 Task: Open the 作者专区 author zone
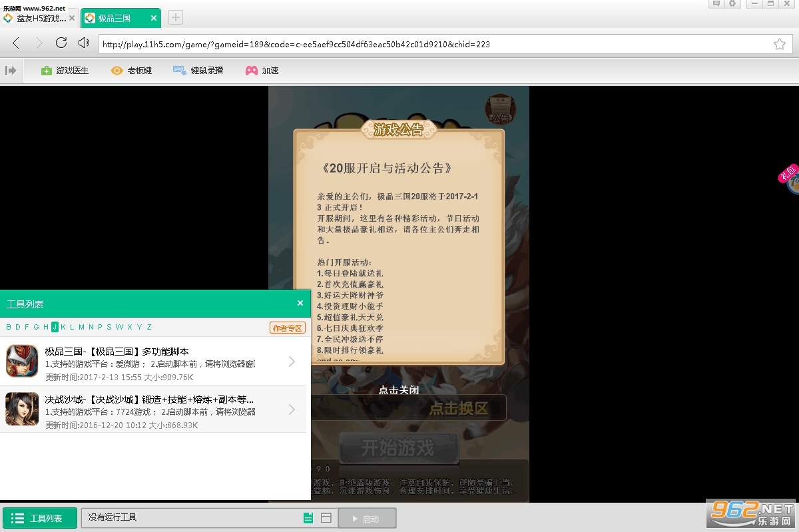point(288,328)
